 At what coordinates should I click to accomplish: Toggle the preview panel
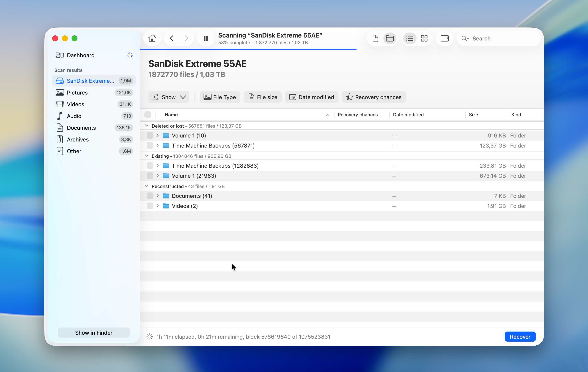[444, 38]
